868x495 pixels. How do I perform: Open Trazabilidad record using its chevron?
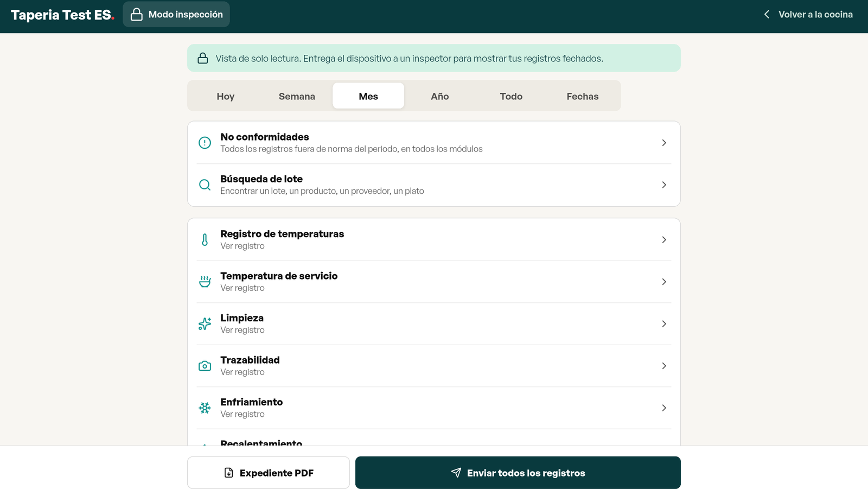[x=664, y=366]
